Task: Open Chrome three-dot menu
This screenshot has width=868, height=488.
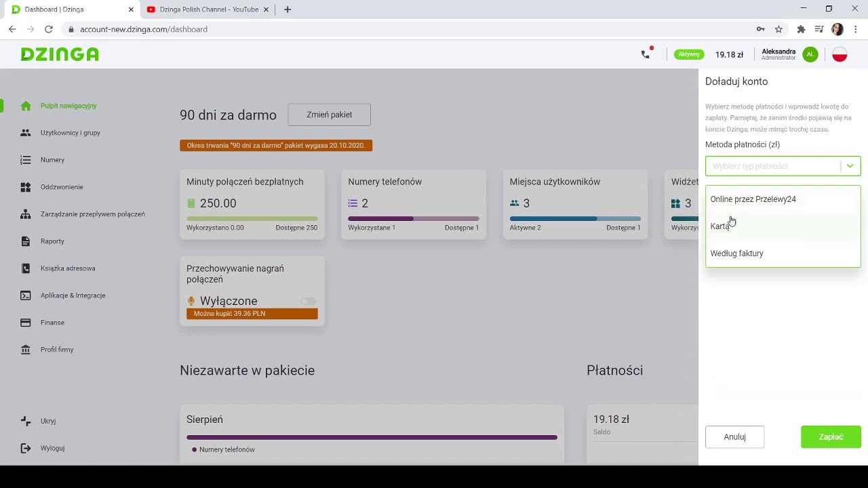Action: [x=856, y=29]
